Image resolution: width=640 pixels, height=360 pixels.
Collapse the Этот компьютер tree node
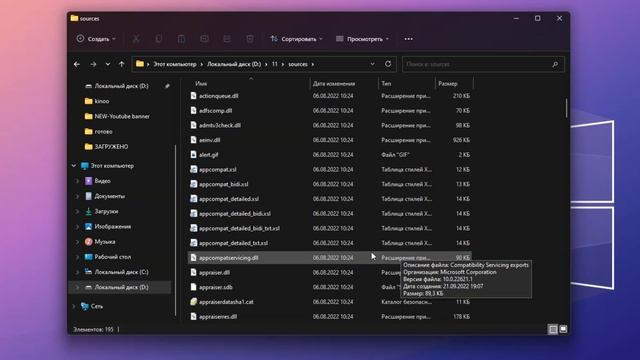74,166
